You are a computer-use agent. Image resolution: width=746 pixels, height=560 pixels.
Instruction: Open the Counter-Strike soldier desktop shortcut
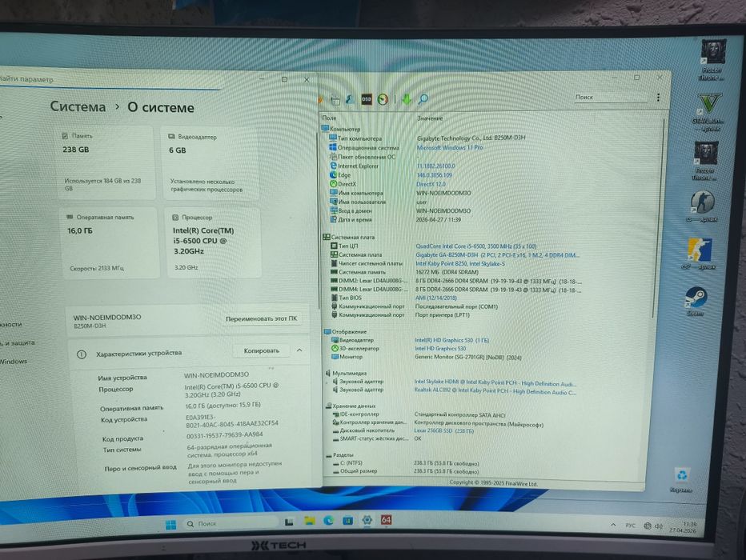(x=702, y=206)
